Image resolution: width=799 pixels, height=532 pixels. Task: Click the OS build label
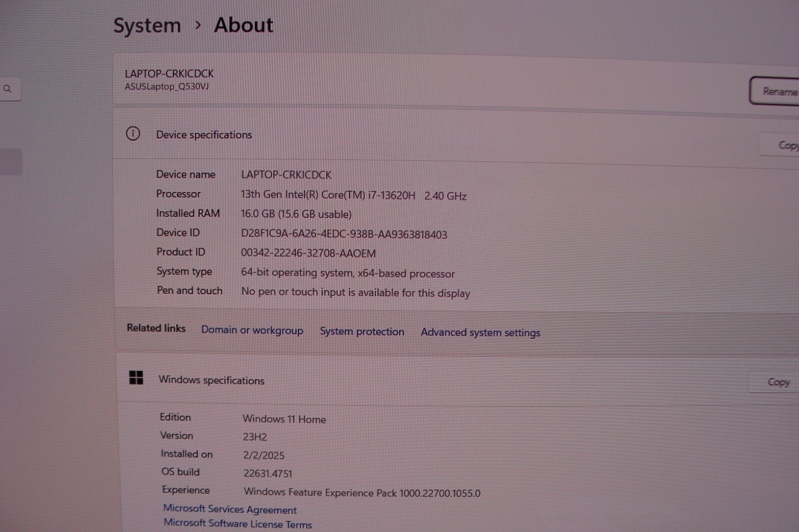click(180, 472)
